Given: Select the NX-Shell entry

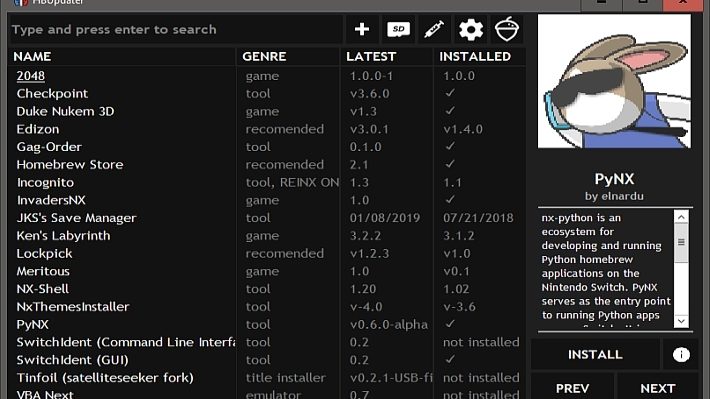Looking at the screenshot, I should tap(267, 288).
